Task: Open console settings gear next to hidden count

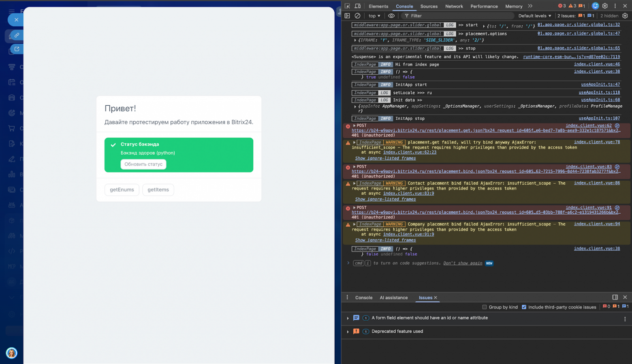Action: click(625, 16)
